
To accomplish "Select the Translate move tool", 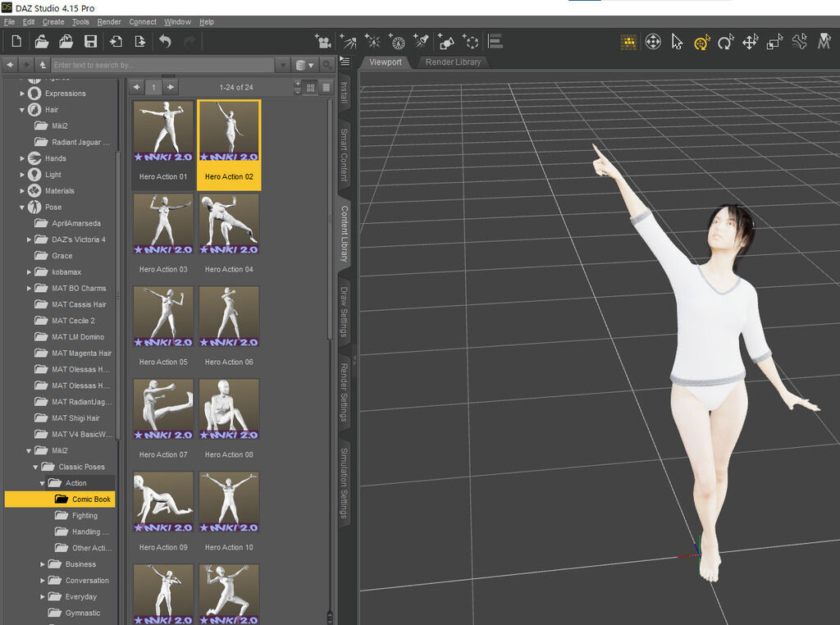I will coord(750,42).
